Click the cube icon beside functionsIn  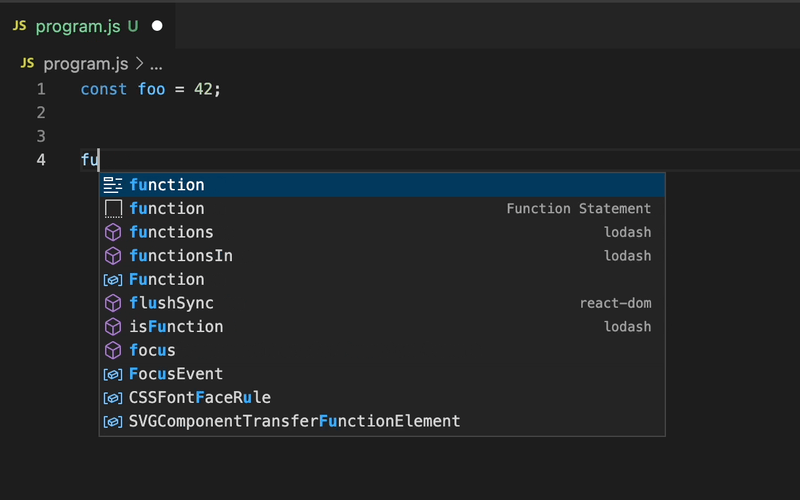point(113,256)
